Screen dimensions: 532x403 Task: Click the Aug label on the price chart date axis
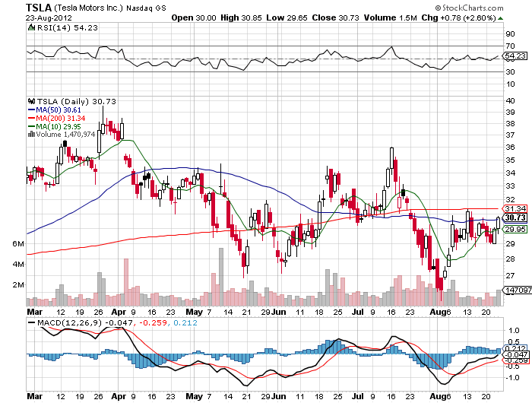(x=437, y=312)
